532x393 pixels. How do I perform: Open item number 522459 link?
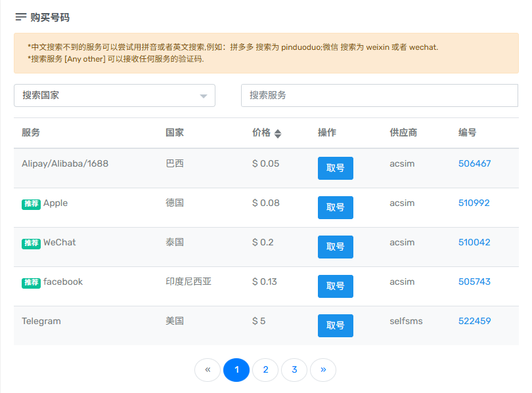(x=474, y=321)
